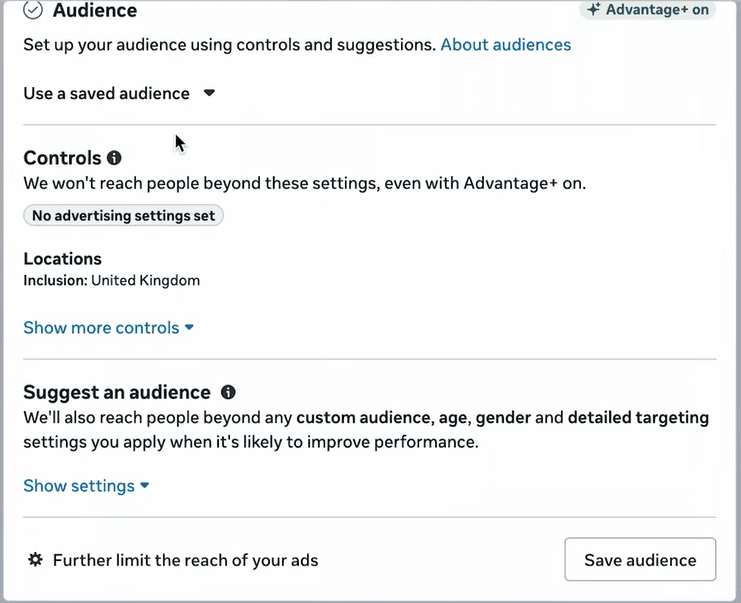
Task: Click the Audience section checkmark circle icon
Action: coord(33,11)
